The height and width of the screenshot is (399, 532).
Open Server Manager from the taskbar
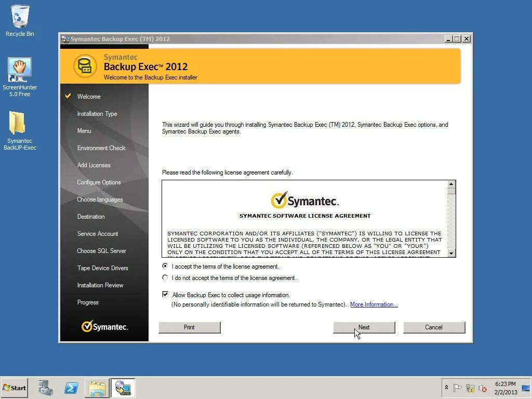46,388
